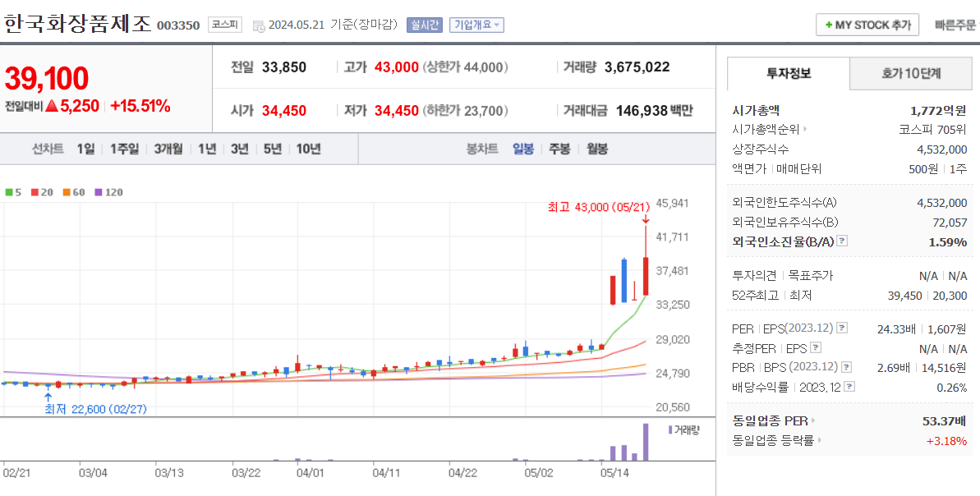Click MY STOCK 추가 button
Screen dimensions: 980x496
[x=867, y=25]
